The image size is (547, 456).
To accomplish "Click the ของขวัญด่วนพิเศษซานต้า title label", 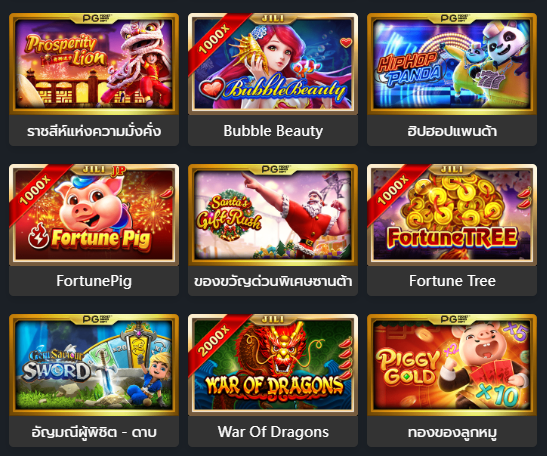I will tap(273, 281).
